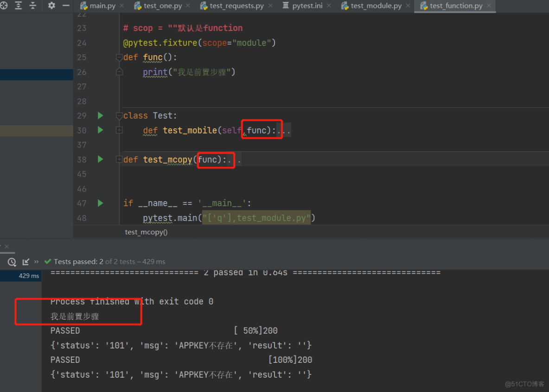
Task: Click the expand-all regions icon in the toolbar
Action: (18, 6)
